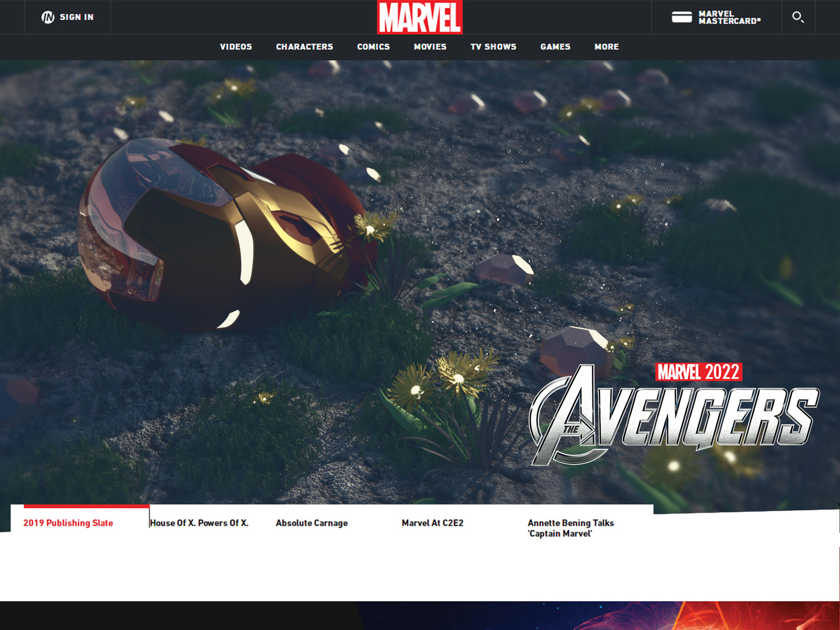Screen dimensions: 840x630
Task: View the Marvel At C2E2 slide
Action: tap(433, 522)
